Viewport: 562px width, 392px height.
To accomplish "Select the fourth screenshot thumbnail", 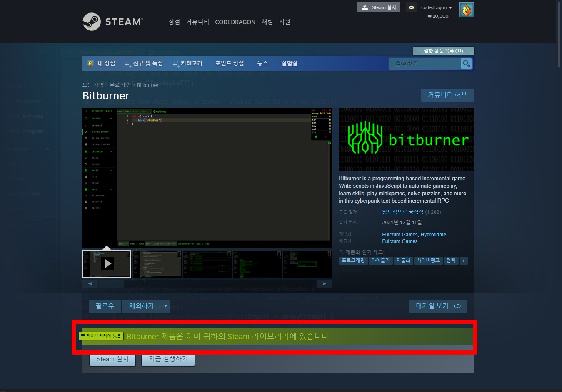I will click(257, 264).
